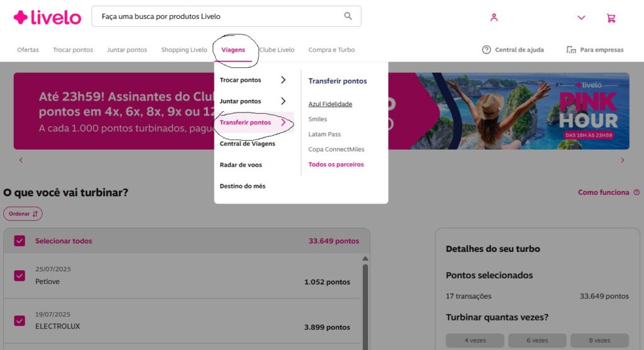Expand the Juntar pontos submenu arrow
Image resolution: width=644 pixels, height=350 pixels.
click(x=283, y=101)
